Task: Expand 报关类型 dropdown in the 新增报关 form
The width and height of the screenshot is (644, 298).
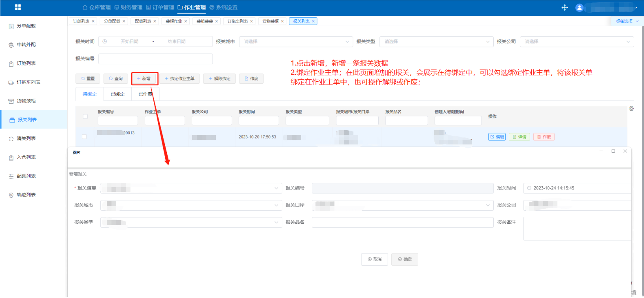Action: [191, 222]
